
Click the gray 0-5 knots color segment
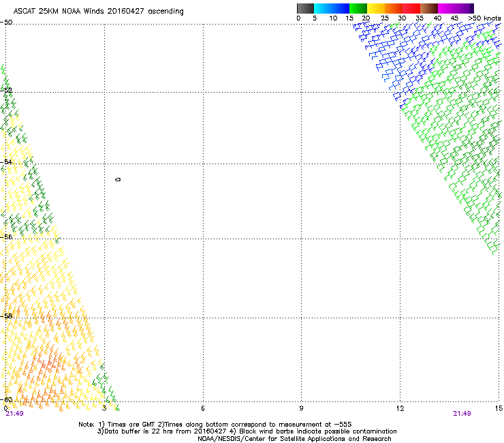pos(305,8)
